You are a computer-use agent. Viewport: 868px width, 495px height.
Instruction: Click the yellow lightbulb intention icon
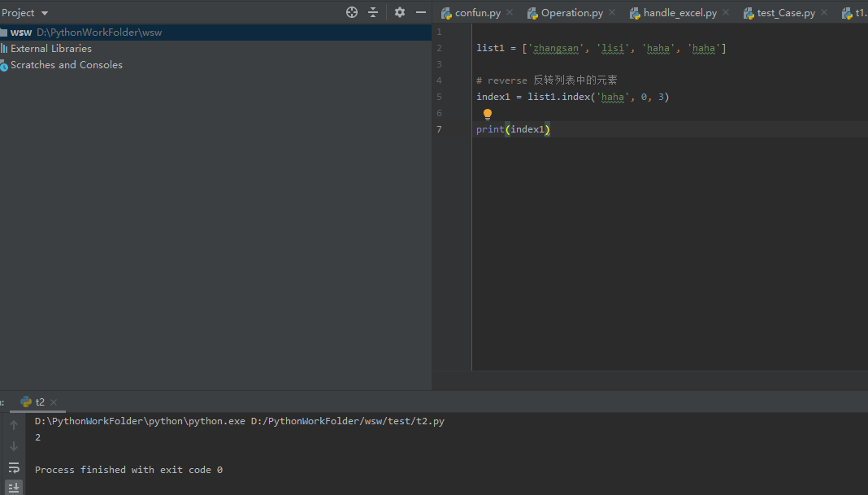tap(487, 114)
